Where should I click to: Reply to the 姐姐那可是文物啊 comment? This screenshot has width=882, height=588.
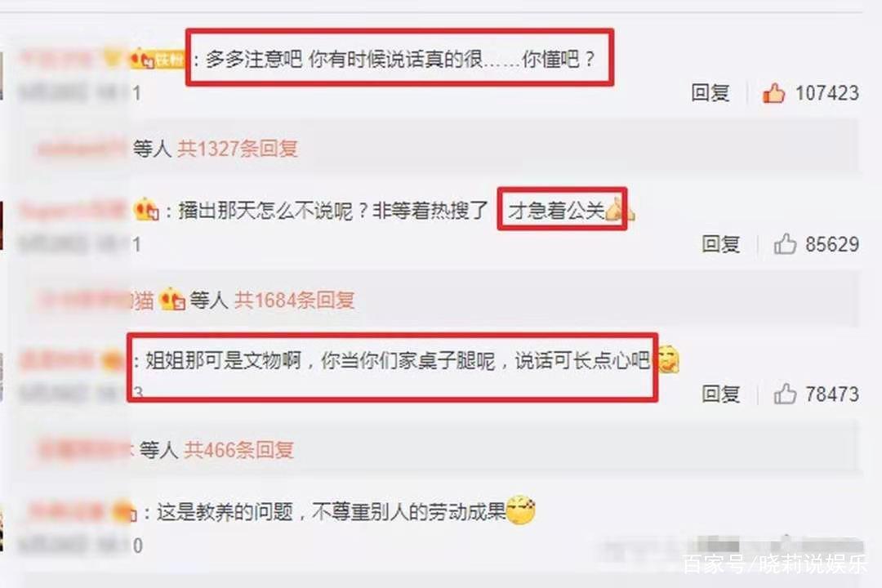click(x=720, y=394)
